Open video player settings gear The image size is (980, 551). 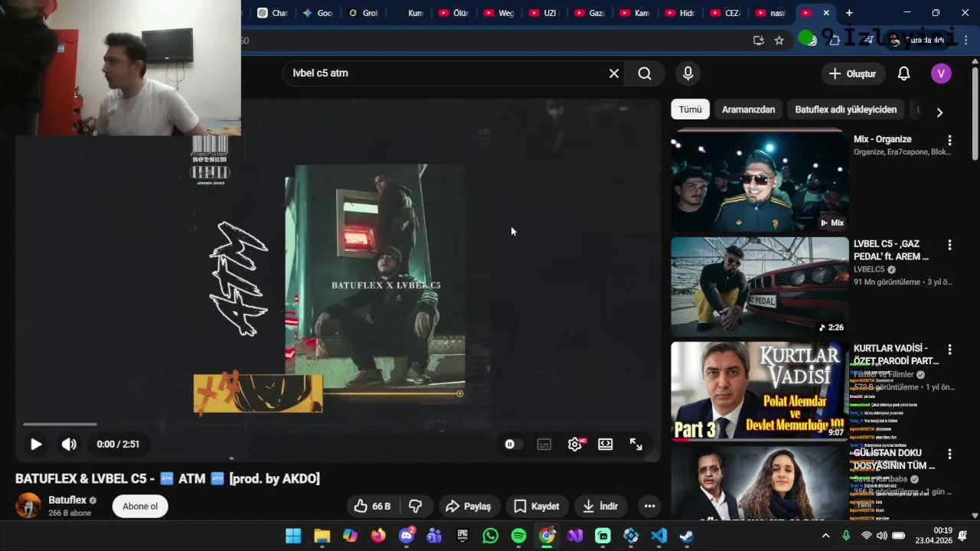point(575,444)
